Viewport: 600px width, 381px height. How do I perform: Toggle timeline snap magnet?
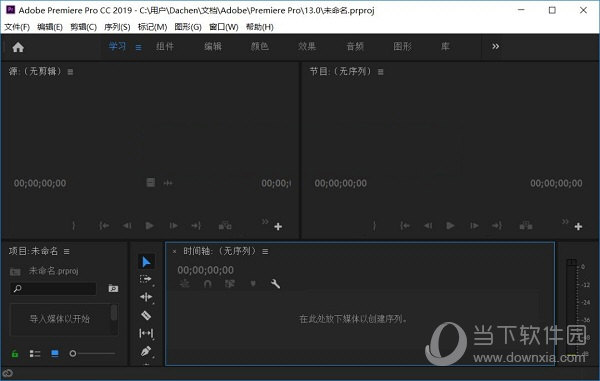click(x=207, y=284)
